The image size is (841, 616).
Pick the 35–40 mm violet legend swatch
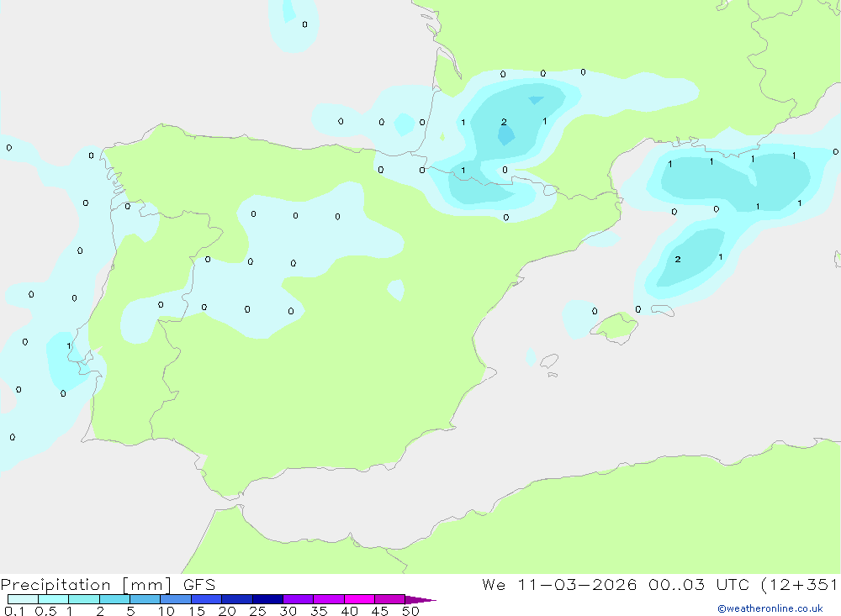point(329,599)
